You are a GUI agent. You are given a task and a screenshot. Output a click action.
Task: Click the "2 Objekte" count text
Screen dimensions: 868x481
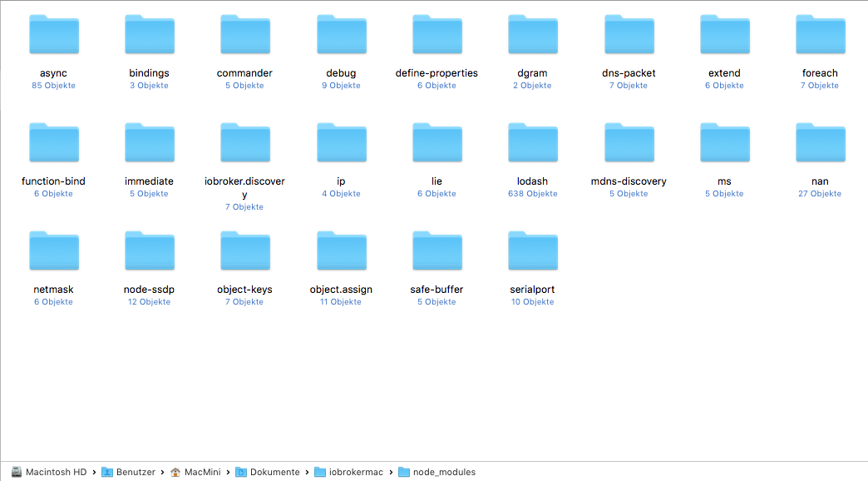(532, 86)
